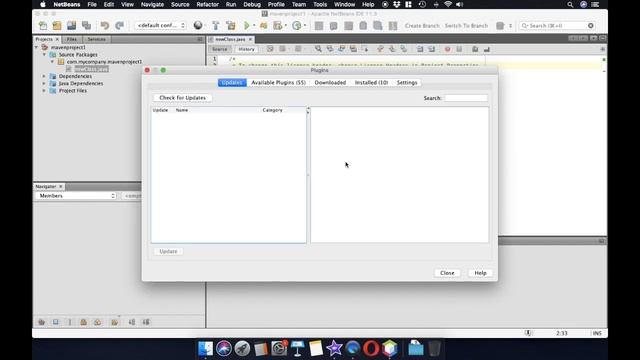Open Finder from the Dock
640x360 pixels.
205,349
